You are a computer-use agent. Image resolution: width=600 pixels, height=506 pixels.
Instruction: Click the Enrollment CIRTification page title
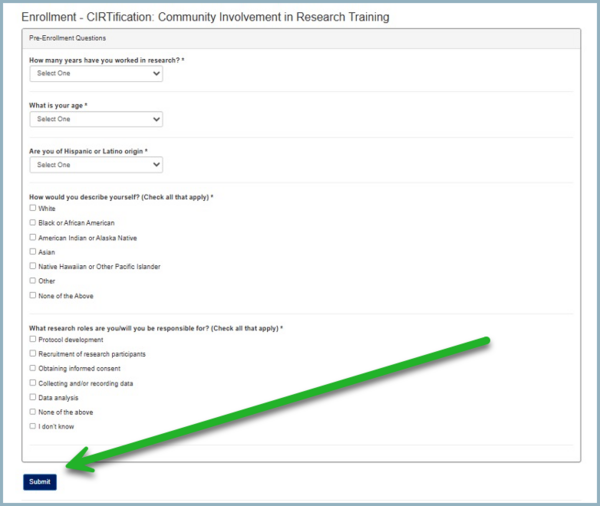click(205, 18)
